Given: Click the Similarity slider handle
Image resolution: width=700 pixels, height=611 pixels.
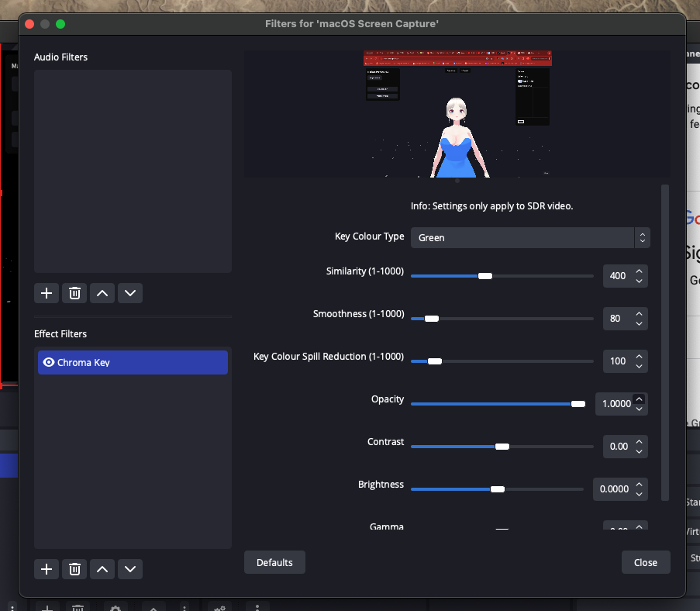Looking at the screenshot, I should point(484,276).
